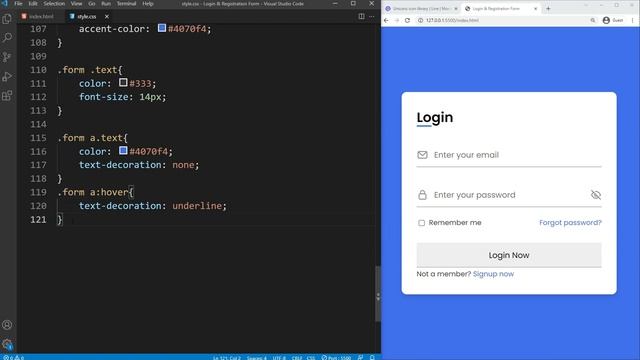The image size is (640, 360).
Task: Open the Help menu
Action: tap(148, 4)
